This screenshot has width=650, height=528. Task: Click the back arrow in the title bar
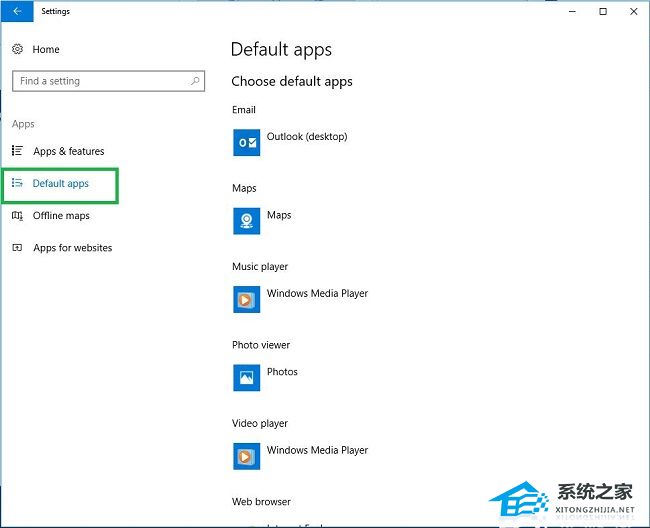16,12
